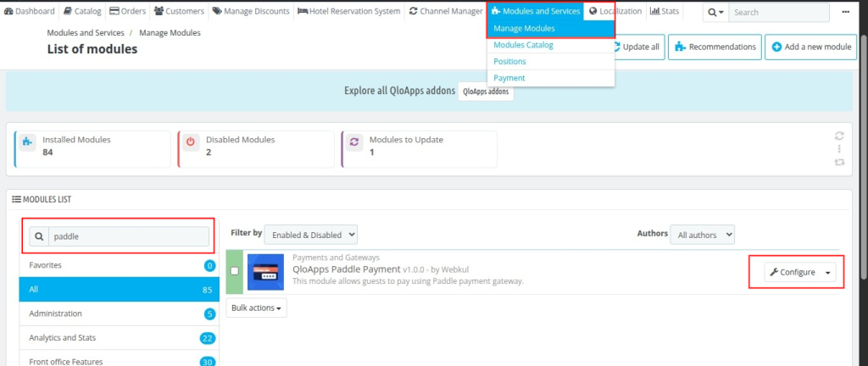
Task: Open the Enabled & Disabled filter dropdown
Action: tap(311, 235)
